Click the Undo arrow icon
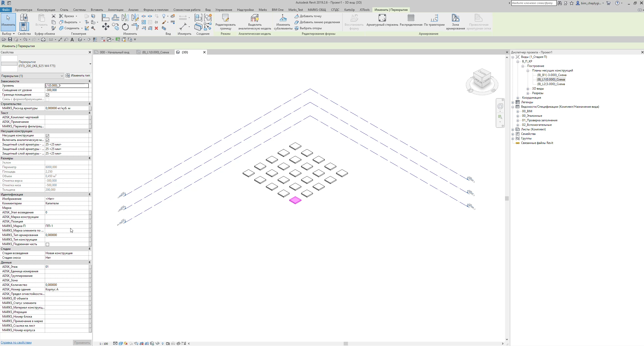 25,40
